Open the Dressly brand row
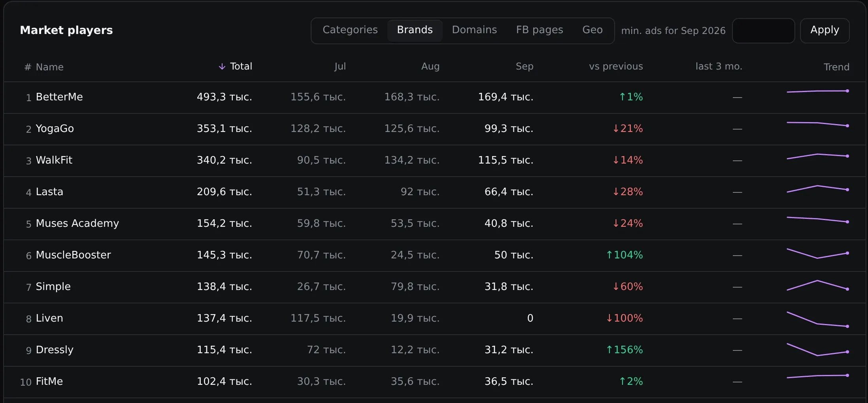 [x=435, y=350]
